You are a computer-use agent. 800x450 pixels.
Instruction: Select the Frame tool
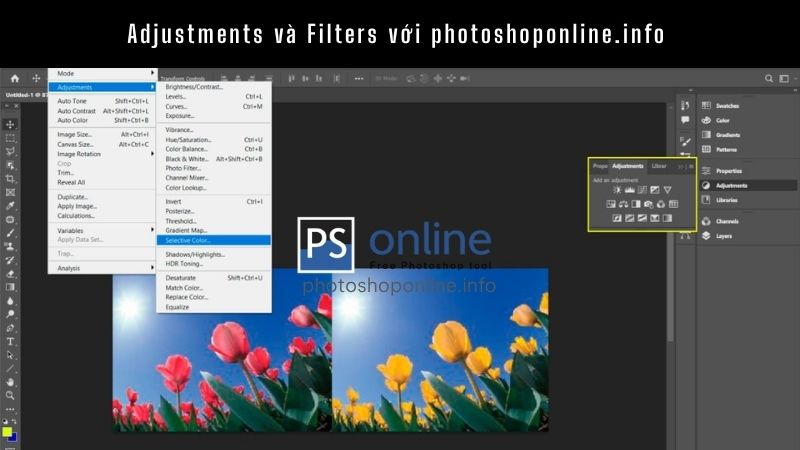coord(10,192)
